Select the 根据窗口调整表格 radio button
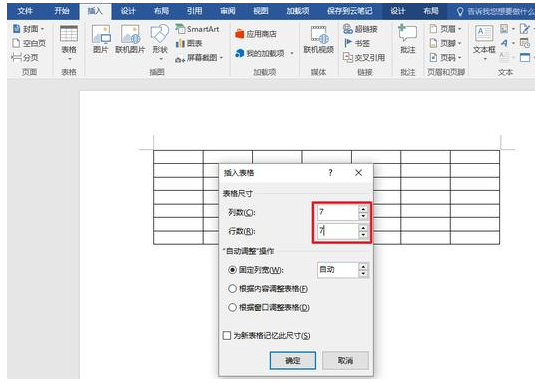 232,307
